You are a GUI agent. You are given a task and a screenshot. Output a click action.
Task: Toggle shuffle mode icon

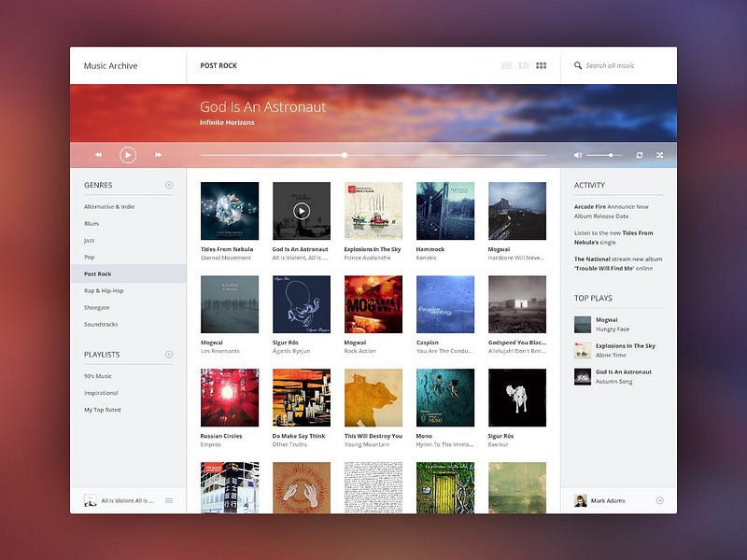click(659, 155)
